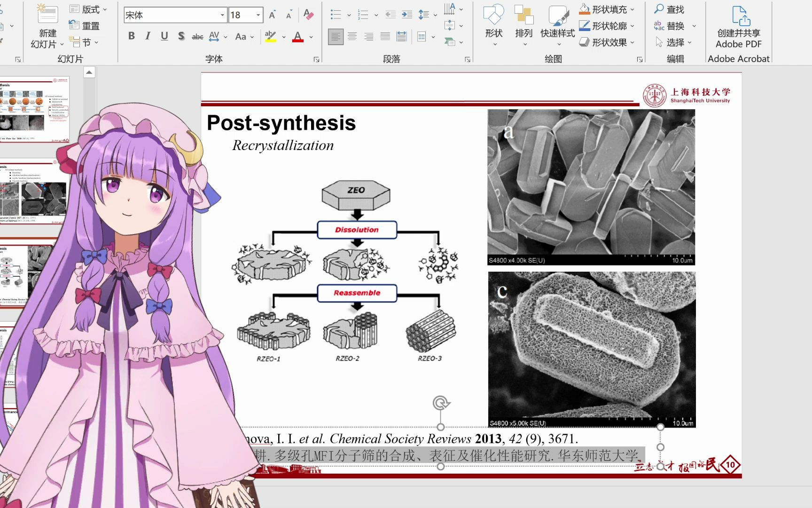This screenshot has width=812, height=508.
Task: Click the numbered list icon
Action: pos(363,15)
